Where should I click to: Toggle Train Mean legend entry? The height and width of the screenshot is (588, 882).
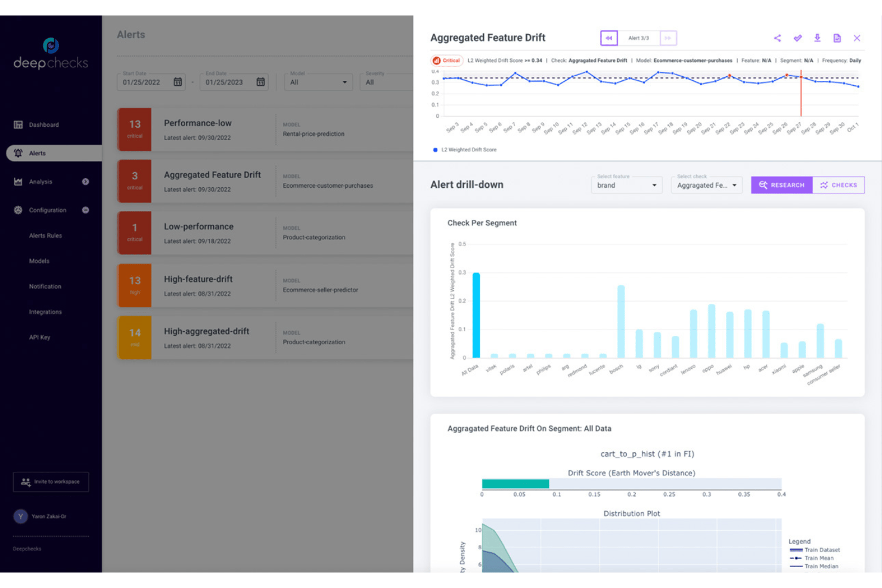click(x=812, y=558)
